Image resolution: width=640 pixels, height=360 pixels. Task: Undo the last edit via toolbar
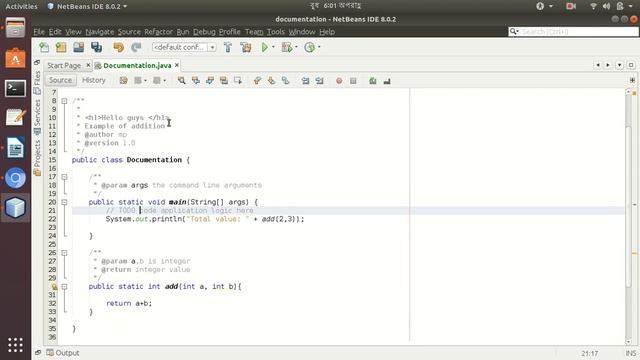pyautogui.click(x=118, y=47)
